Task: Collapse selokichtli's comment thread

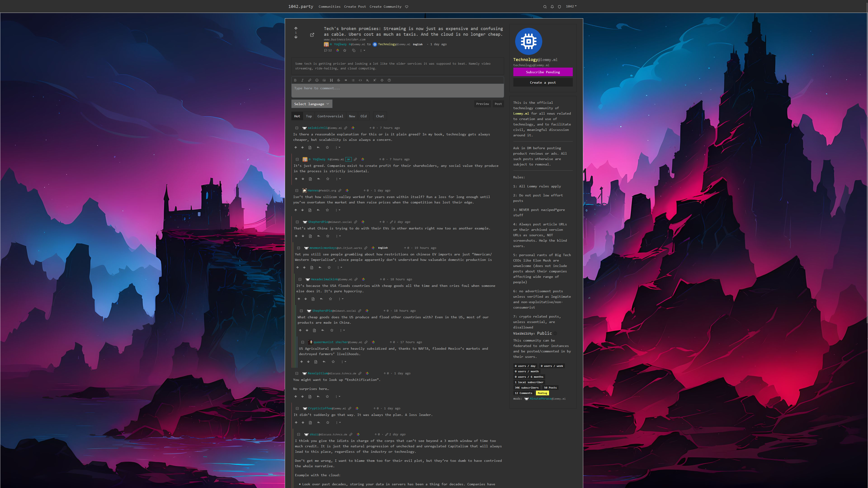Action: click(x=297, y=128)
